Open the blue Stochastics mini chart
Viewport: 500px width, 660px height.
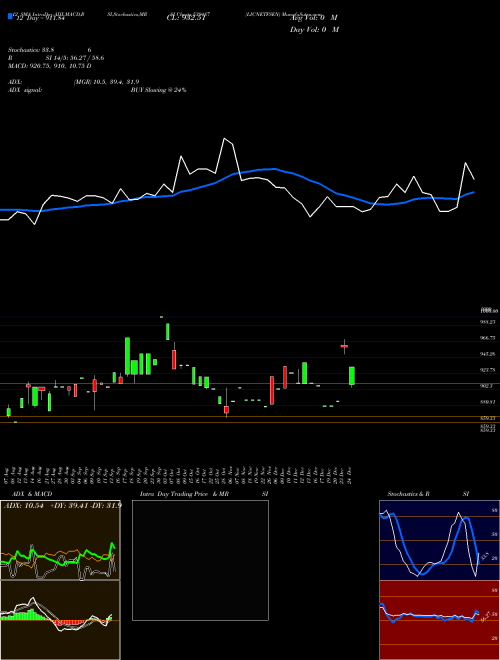tap(439, 540)
